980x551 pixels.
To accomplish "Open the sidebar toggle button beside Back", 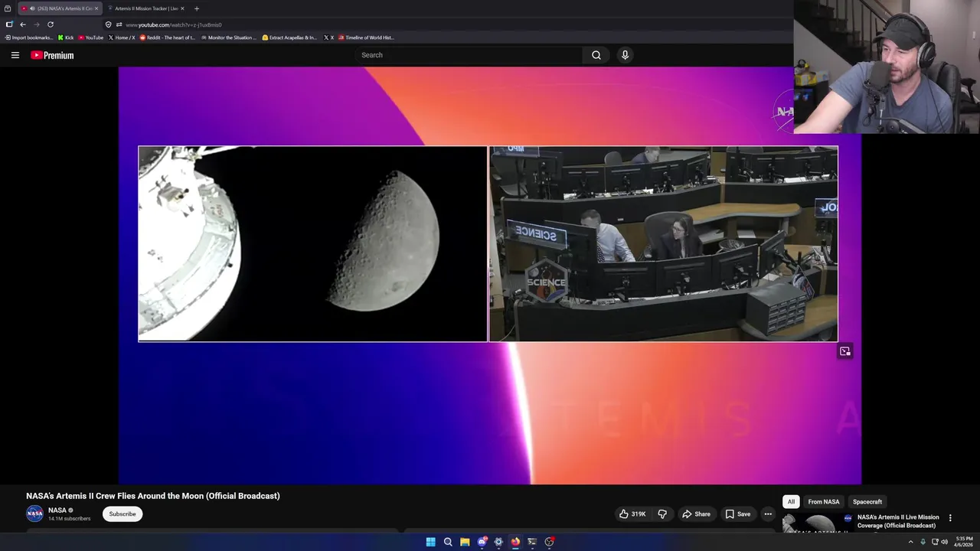I will point(9,24).
